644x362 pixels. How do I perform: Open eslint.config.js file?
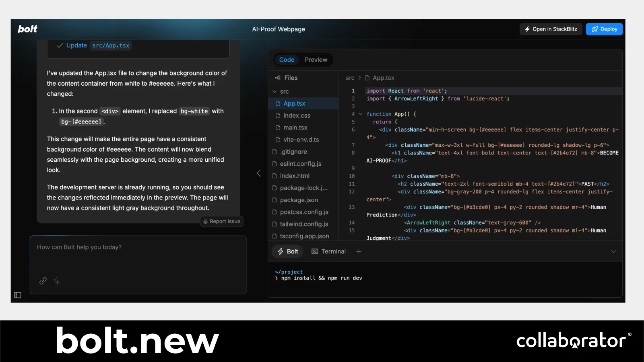pos(303,164)
